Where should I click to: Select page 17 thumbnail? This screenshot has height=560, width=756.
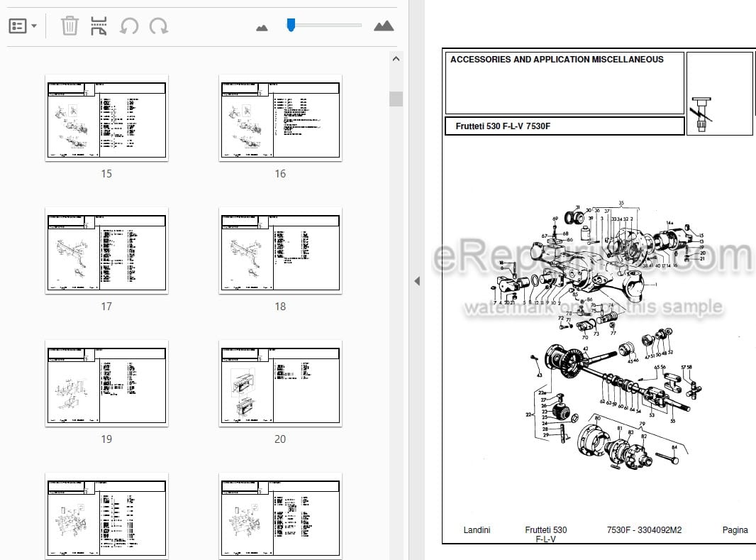(x=106, y=251)
